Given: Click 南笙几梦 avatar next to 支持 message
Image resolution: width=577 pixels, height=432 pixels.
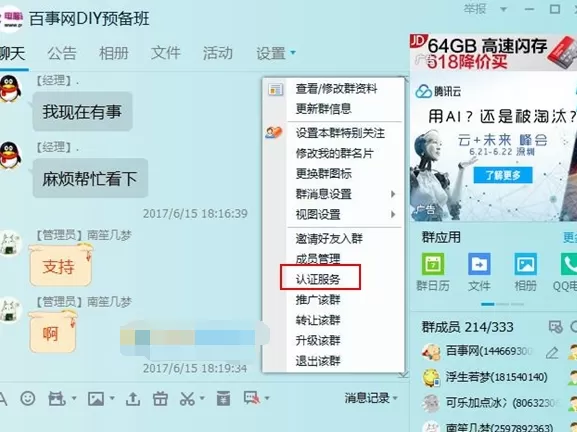Looking at the screenshot, I should (x=10, y=243).
